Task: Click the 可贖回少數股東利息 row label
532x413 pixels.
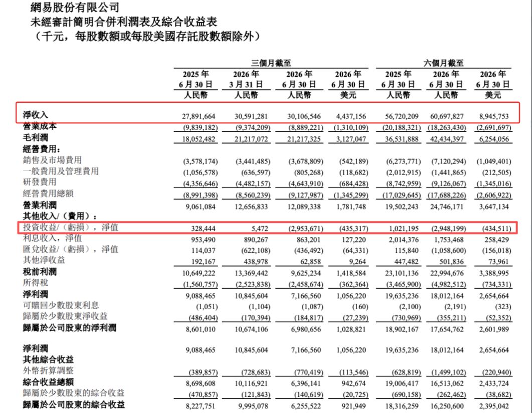Action: tap(61, 305)
